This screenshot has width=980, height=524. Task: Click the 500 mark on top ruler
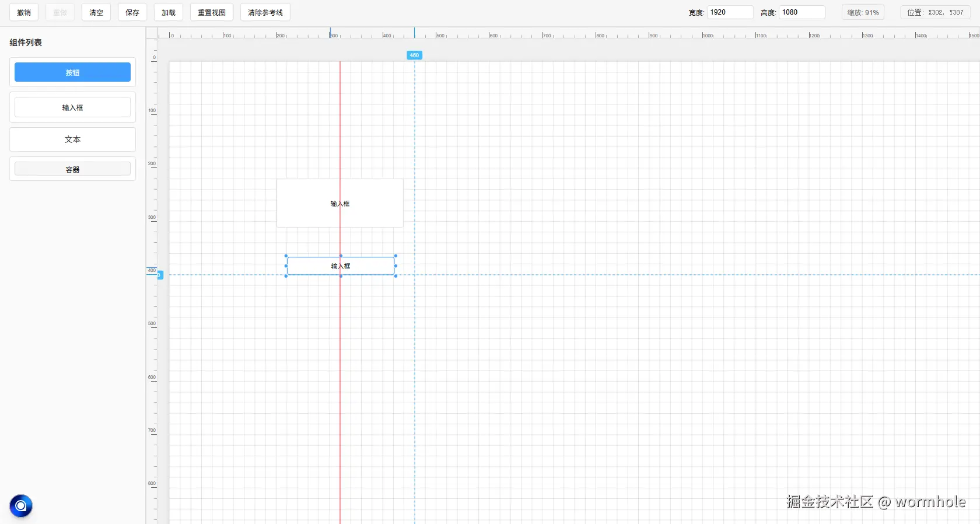tap(440, 36)
